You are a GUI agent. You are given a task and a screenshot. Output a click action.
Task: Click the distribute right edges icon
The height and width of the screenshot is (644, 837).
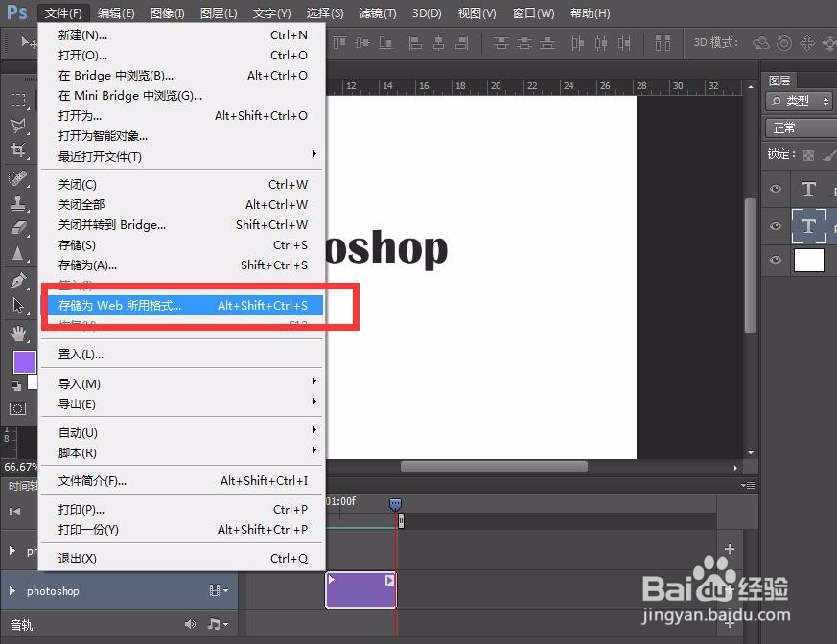click(x=624, y=43)
